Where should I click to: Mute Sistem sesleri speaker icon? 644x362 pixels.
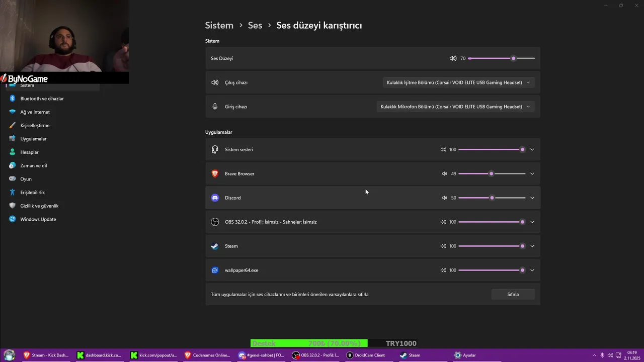[x=443, y=149]
